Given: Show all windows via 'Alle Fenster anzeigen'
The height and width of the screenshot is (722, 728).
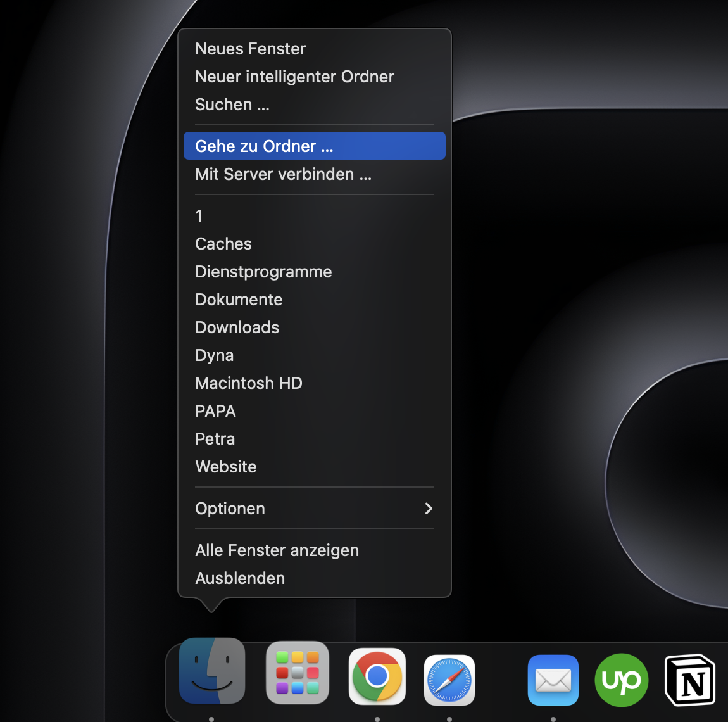Looking at the screenshot, I should [277, 550].
